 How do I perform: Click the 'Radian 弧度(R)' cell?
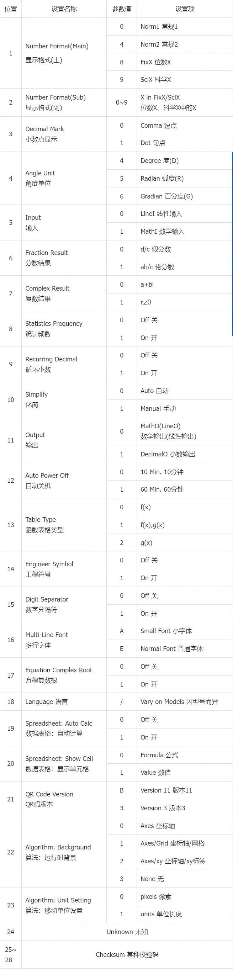point(185,179)
